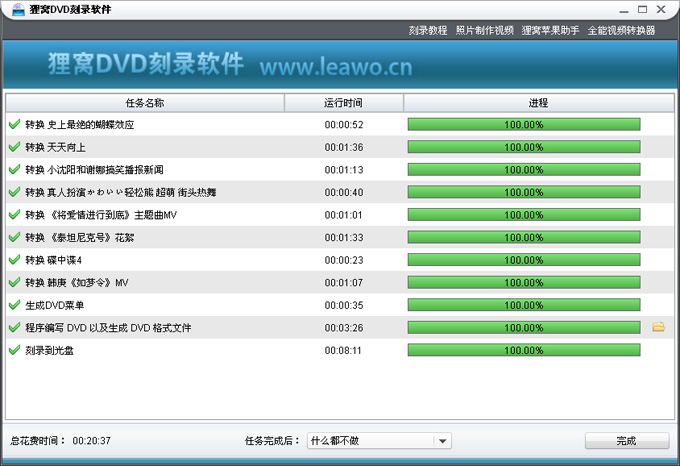Open the 狸窝苹果助手 link
The width and height of the screenshot is (680, 466).
(x=550, y=30)
